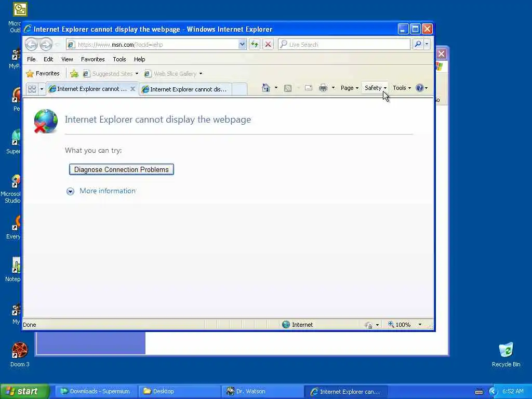Close the window behind Internet Explorer
The width and height of the screenshot is (532, 399).
pyautogui.click(x=442, y=54)
